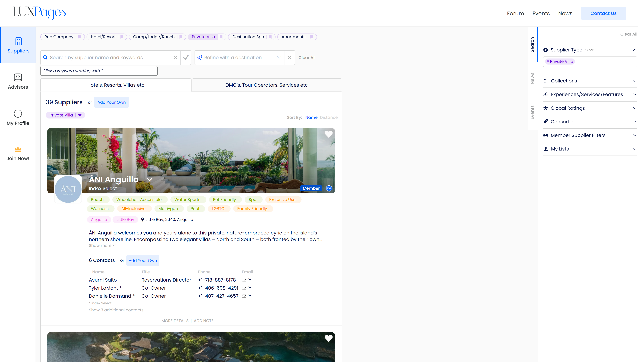Click the Join Now crown icon
This screenshot has width=644, height=362.
coord(18,149)
